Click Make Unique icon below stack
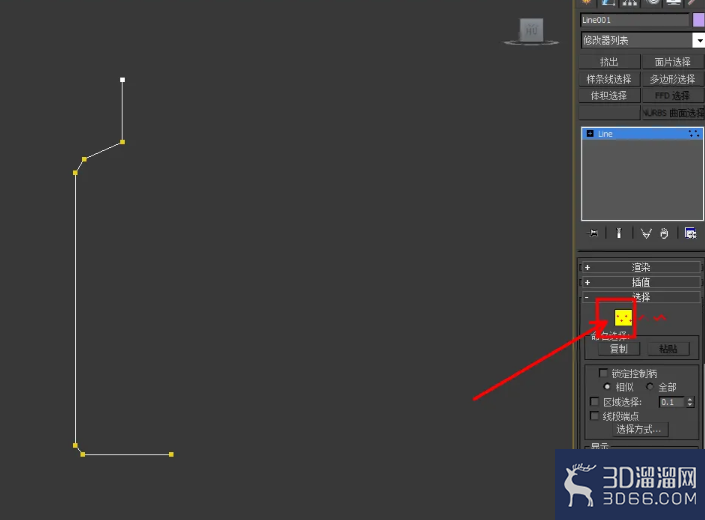This screenshot has height=520, width=705. tap(646, 234)
